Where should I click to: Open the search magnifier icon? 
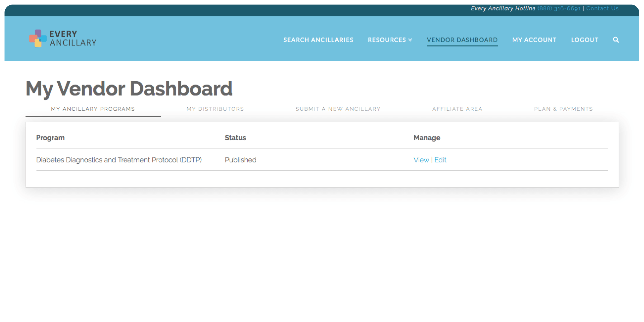(x=616, y=40)
